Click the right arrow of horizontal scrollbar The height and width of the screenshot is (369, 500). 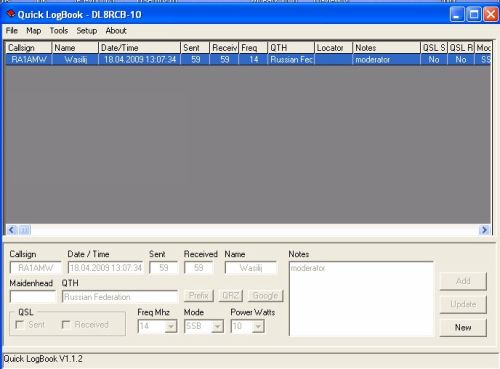[x=484, y=230]
